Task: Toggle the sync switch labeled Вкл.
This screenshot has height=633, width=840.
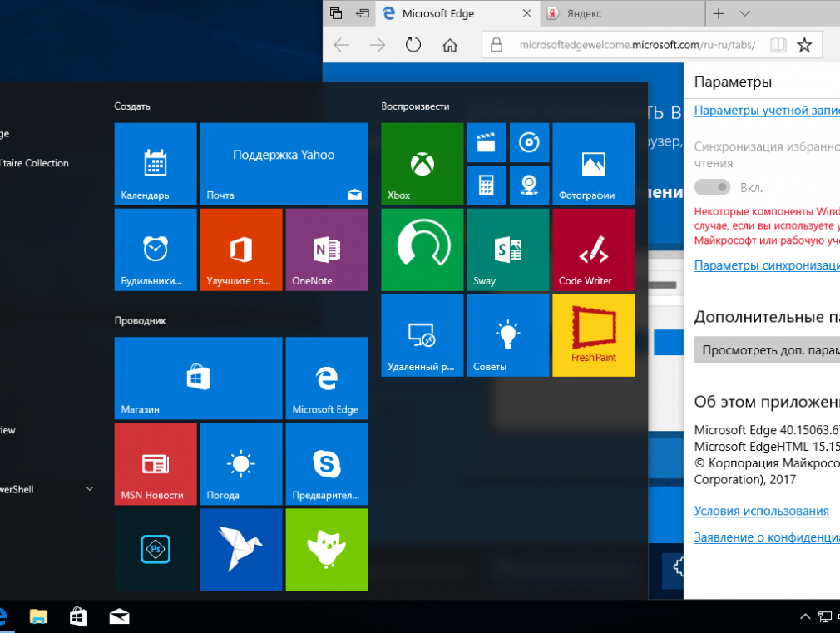Action: (x=712, y=188)
